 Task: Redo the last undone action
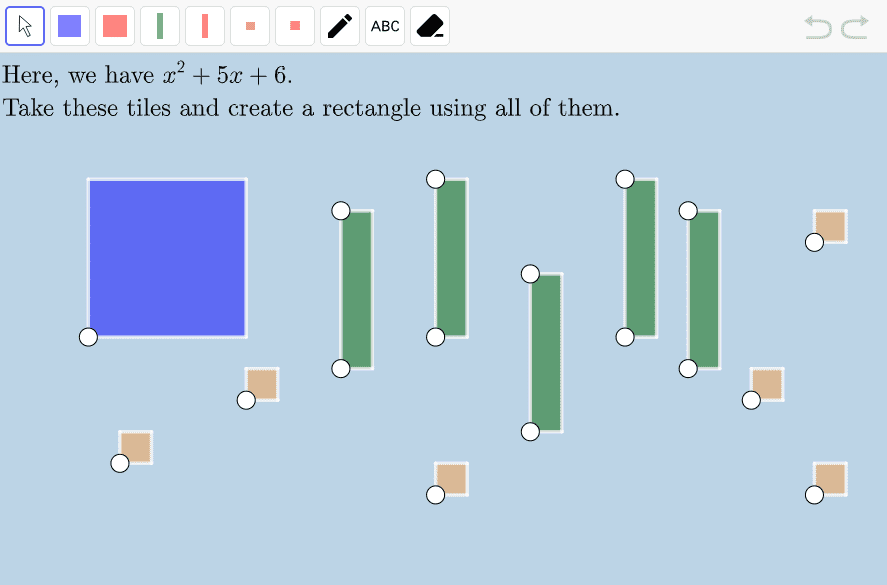855,27
